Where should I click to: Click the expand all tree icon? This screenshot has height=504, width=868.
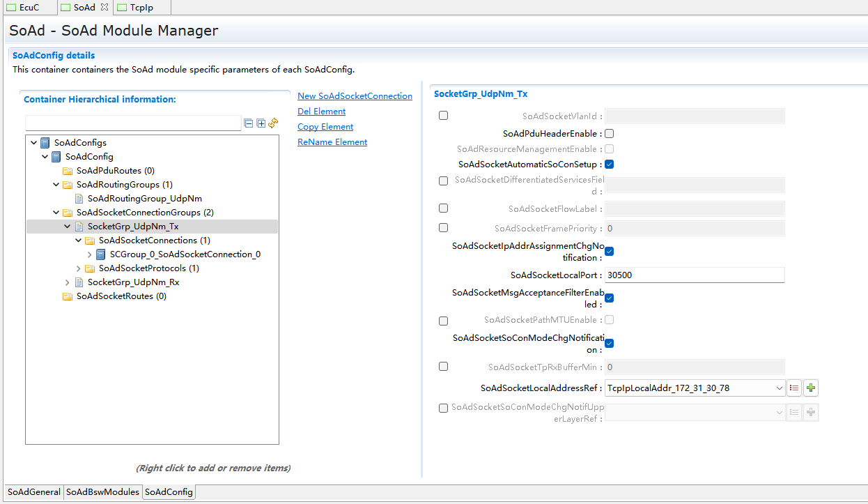tap(261, 123)
